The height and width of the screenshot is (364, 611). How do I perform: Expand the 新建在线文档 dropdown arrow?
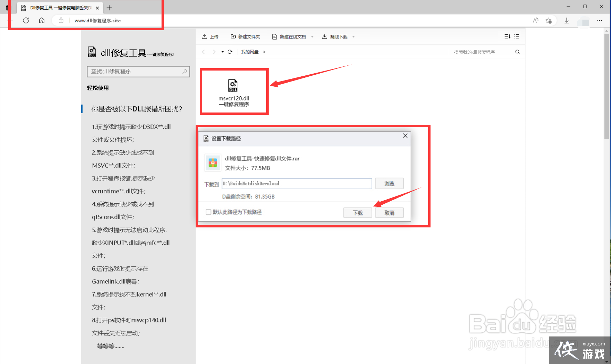click(x=312, y=37)
